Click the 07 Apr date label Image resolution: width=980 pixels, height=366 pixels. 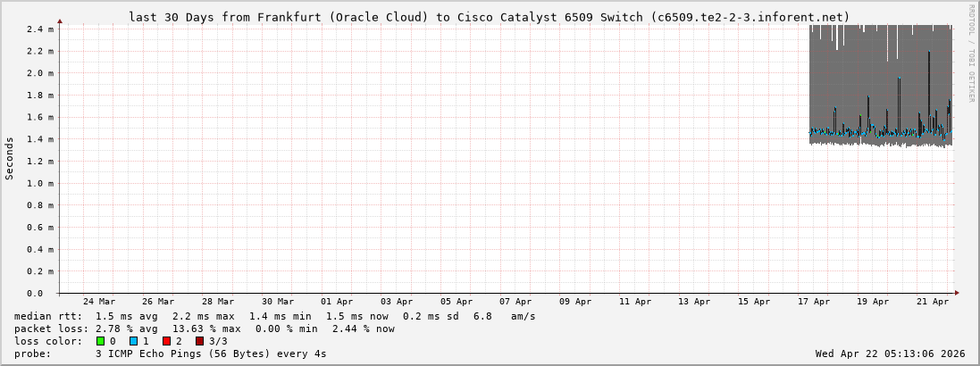coord(515,302)
